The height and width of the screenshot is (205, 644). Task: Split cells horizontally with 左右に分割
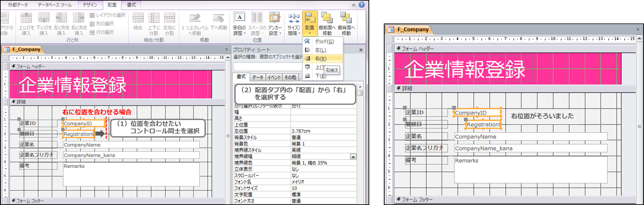pyautogui.click(x=169, y=23)
